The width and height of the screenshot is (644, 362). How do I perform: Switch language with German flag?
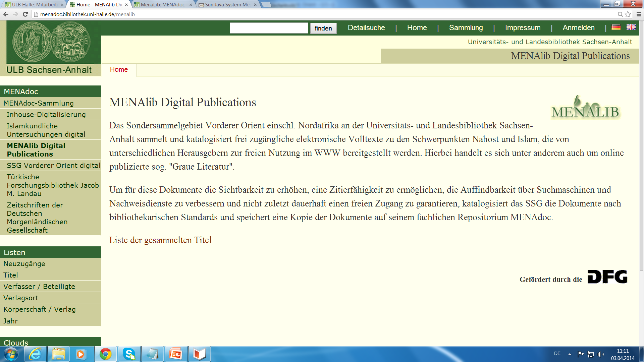616,27
